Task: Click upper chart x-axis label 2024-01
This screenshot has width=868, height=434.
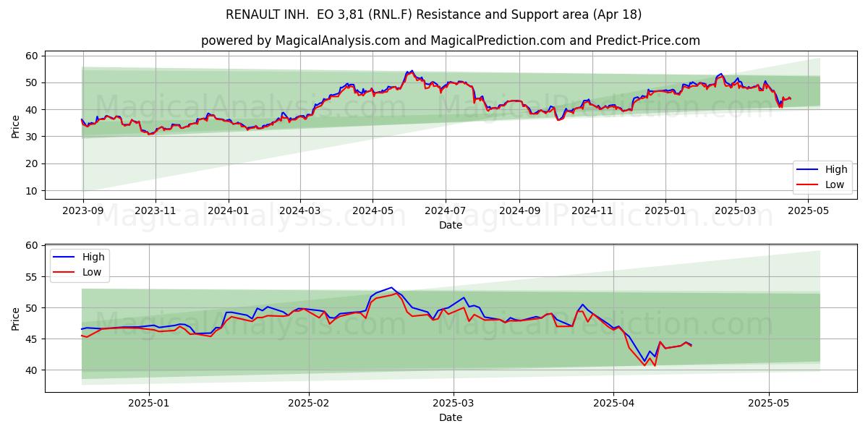Action: (x=229, y=210)
